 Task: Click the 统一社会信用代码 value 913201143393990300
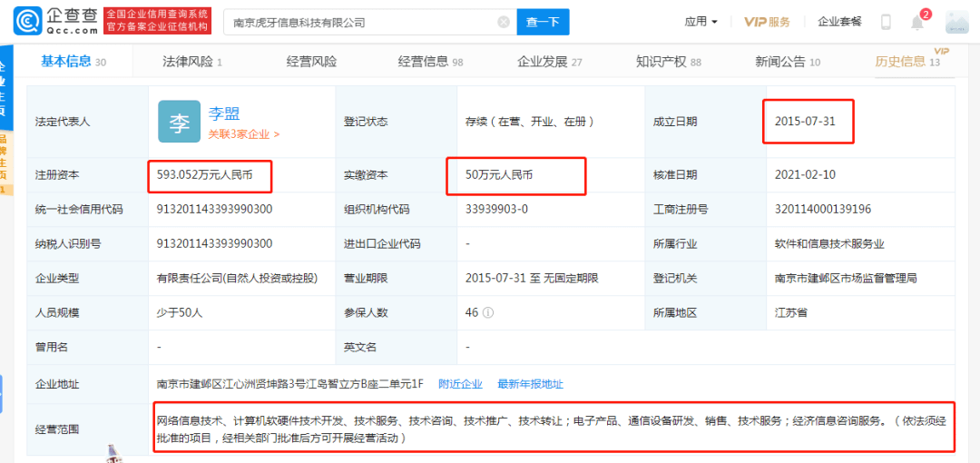point(214,209)
